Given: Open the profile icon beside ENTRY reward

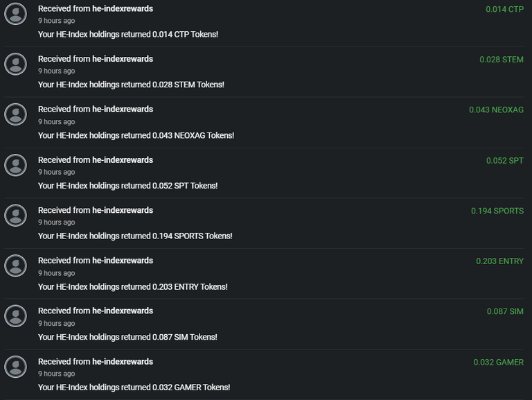Looking at the screenshot, I should tap(15, 266).
